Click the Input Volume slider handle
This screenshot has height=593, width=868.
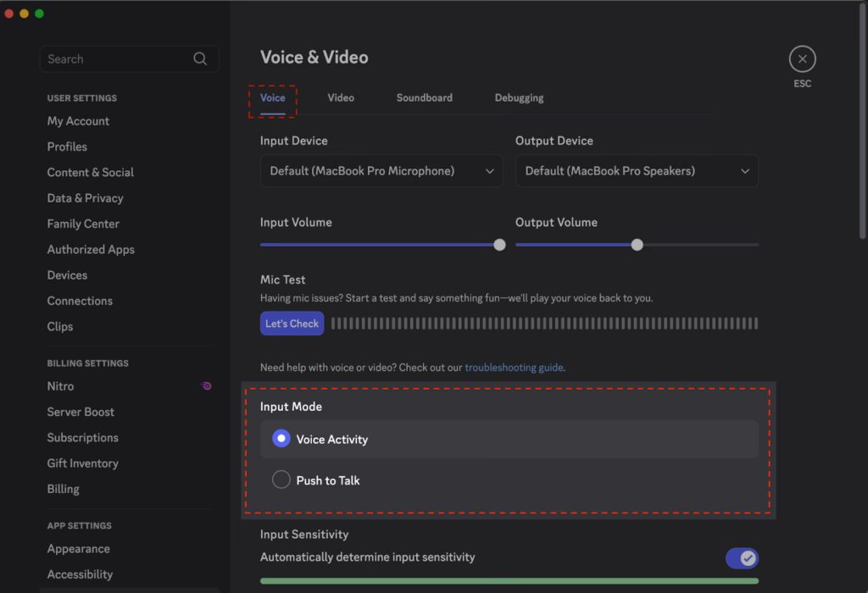pos(499,245)
